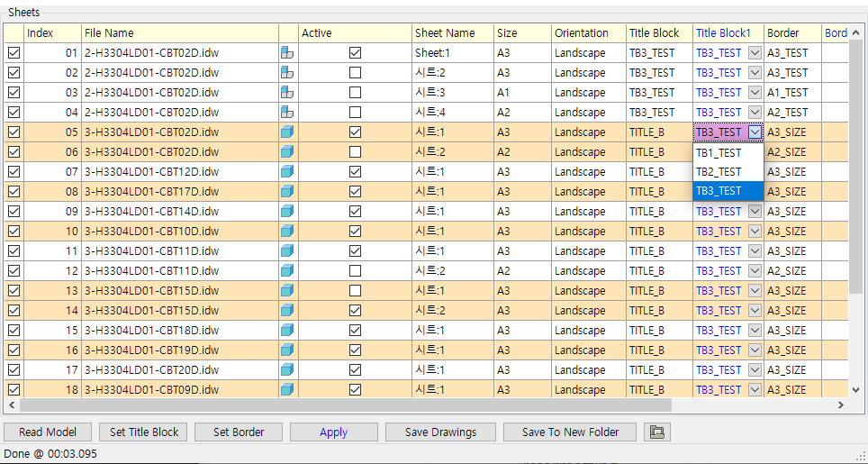Click the cube icon in row 14
868x464 pixels.
click(x=288, y=311)
